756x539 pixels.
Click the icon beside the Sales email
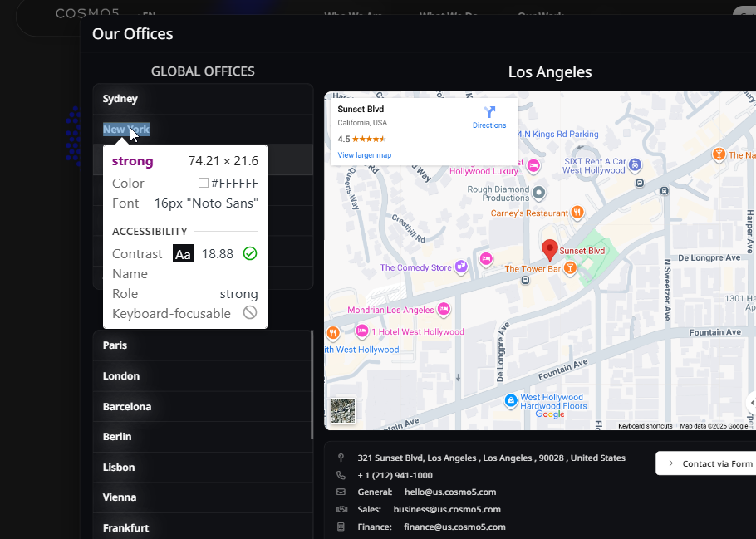coord(341,509)
